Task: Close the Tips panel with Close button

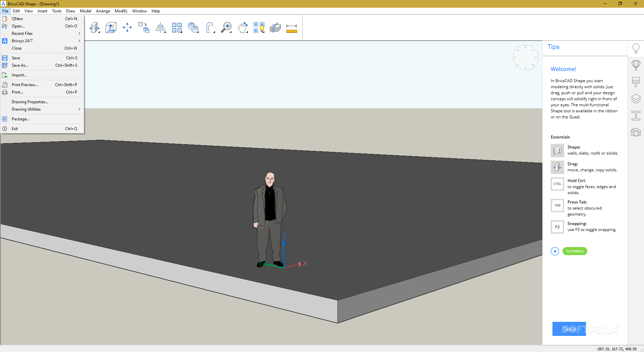Action: coord(569,329)
